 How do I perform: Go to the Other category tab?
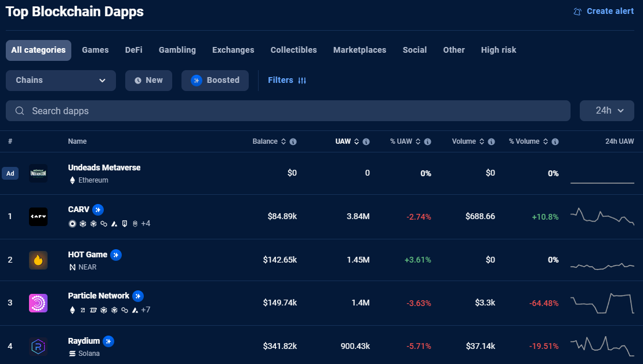coord(453,50)
